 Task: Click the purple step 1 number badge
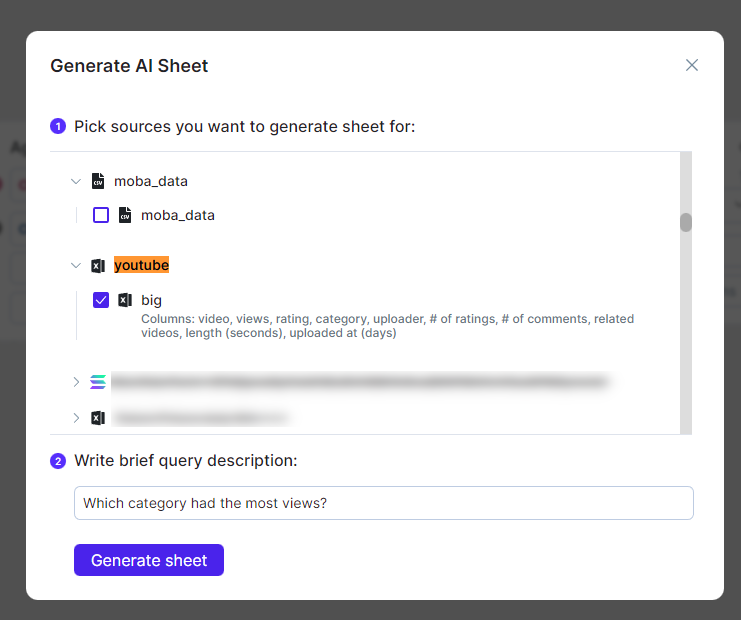tap(58, 126)
